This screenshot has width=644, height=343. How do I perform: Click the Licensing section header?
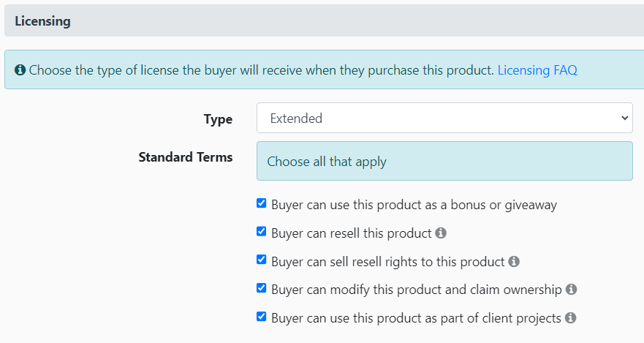pos(42,21)
